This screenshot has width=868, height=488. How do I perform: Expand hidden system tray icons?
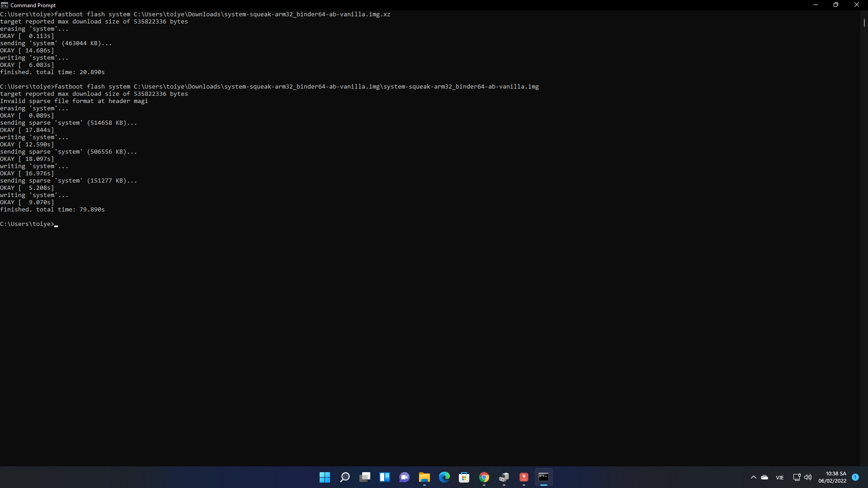click(753, 477)
